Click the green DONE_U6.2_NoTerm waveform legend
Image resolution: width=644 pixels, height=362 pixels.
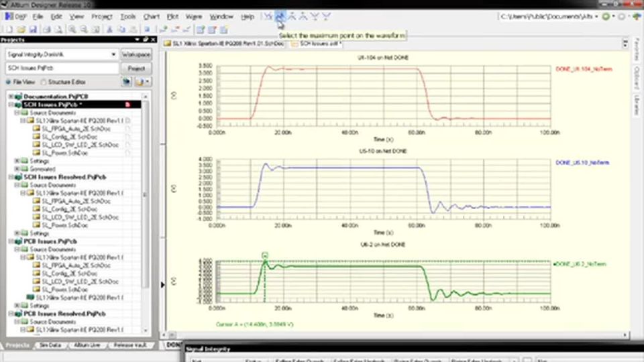[580, 264]
